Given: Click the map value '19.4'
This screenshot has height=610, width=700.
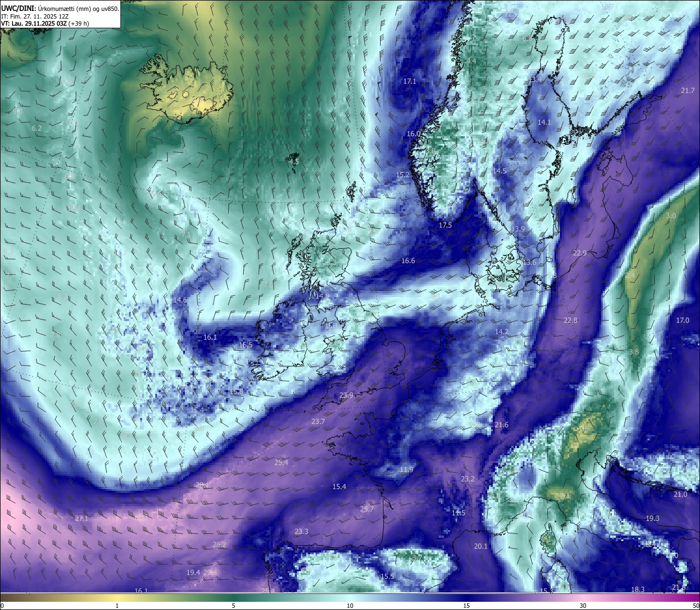Looking at the screenshot, I should tap(193, 572).
